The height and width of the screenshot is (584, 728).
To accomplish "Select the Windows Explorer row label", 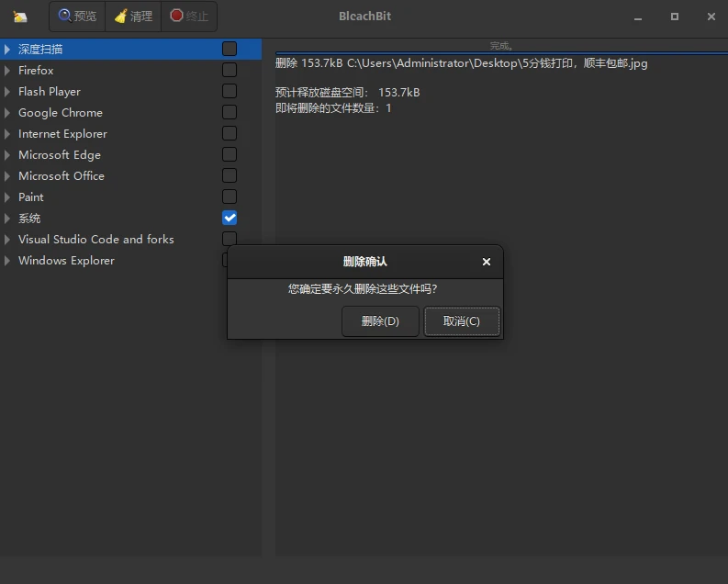I will tap(66, 261).
